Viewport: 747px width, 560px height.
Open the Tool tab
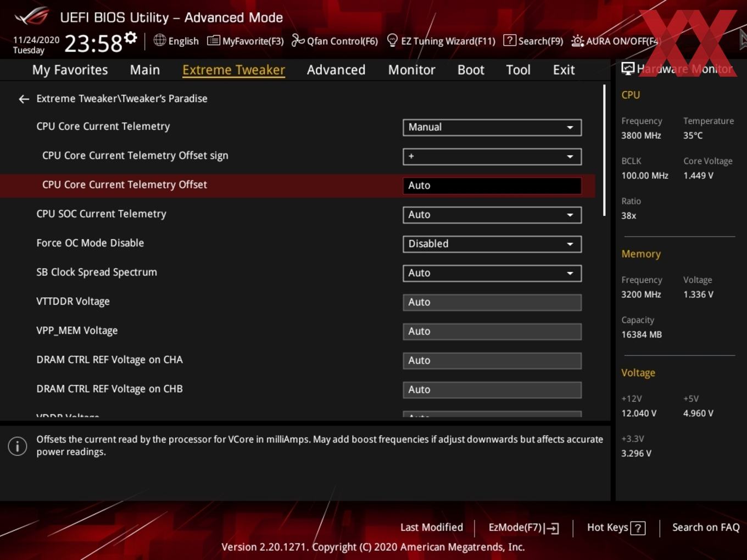(x=518, y=70)
